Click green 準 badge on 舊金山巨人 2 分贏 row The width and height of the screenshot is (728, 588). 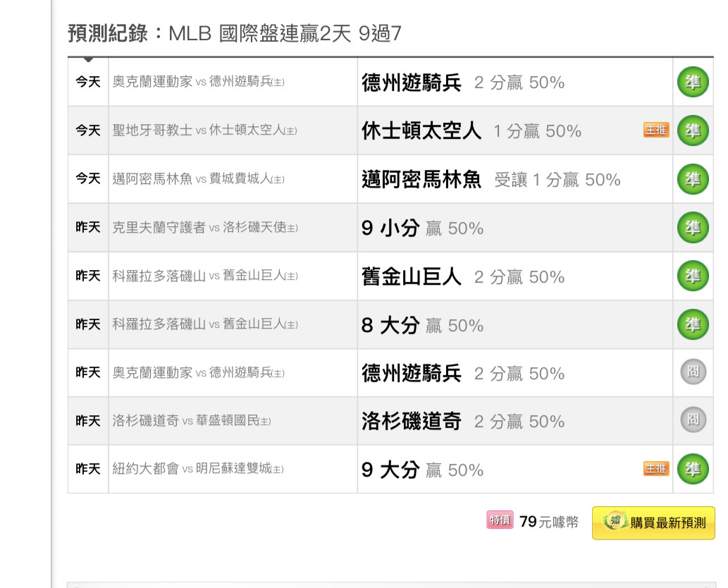click(693, 276)
